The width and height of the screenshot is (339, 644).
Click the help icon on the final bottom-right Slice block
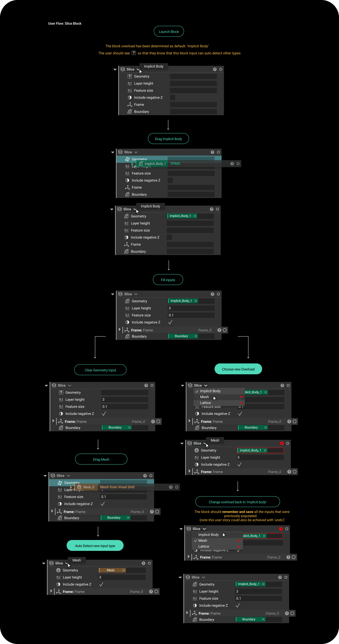[x=280, y=577]
